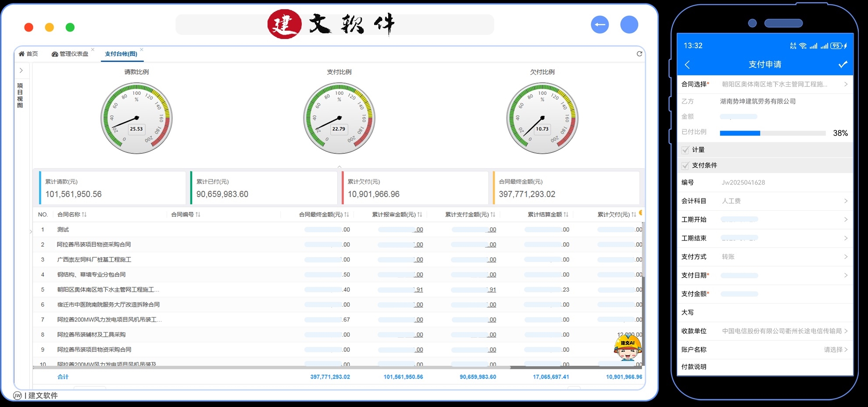The height and width of the screenshot is (407, 868).
Task: Toggle the 计量 checkbox
Action: click(685, 150)
